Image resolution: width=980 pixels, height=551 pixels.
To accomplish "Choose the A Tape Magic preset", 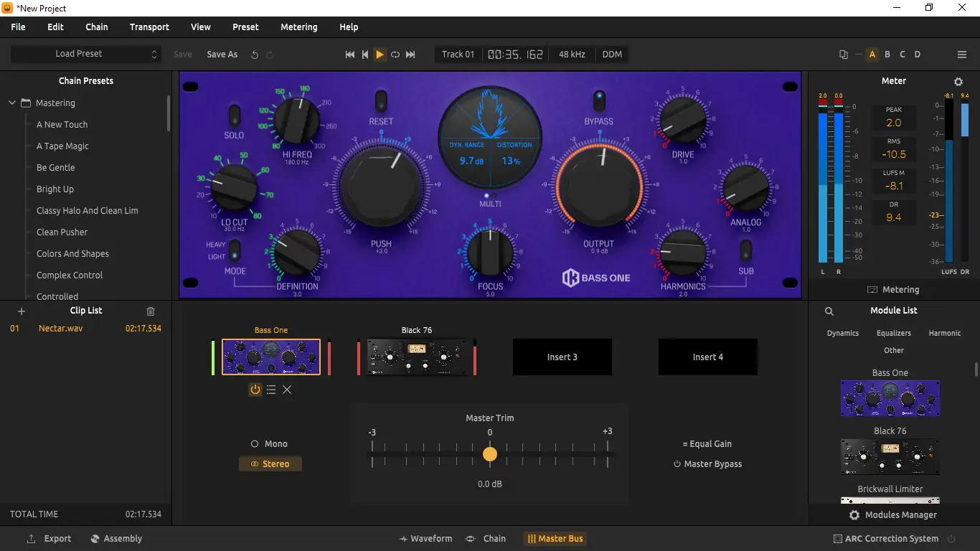I will tap(63, 146).
